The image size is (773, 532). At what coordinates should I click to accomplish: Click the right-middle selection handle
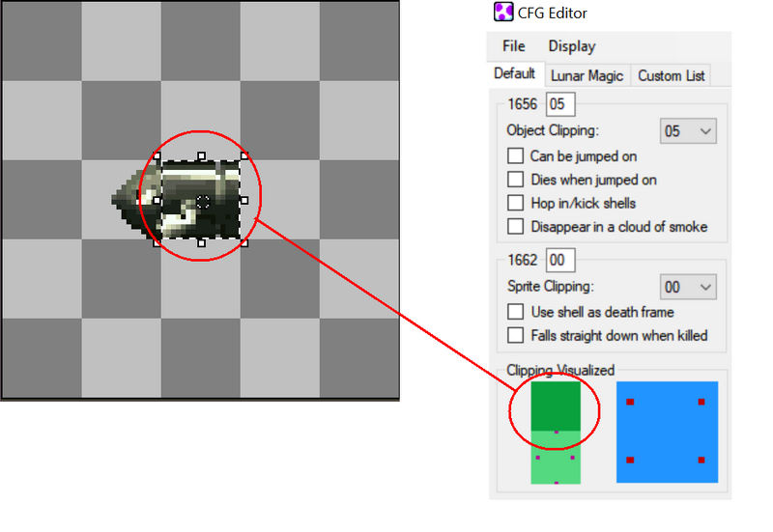[244, 201]
